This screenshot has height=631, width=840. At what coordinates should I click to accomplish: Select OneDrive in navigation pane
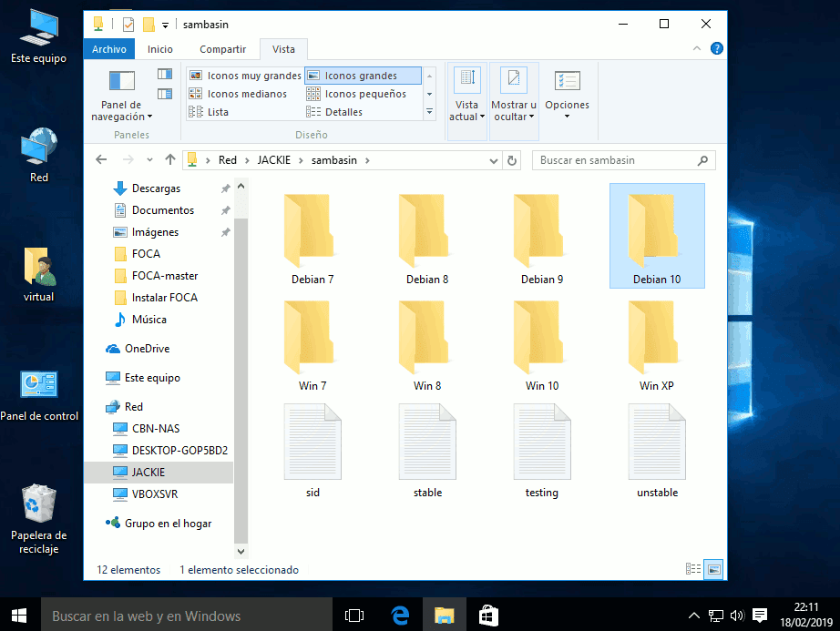(147, 349)
